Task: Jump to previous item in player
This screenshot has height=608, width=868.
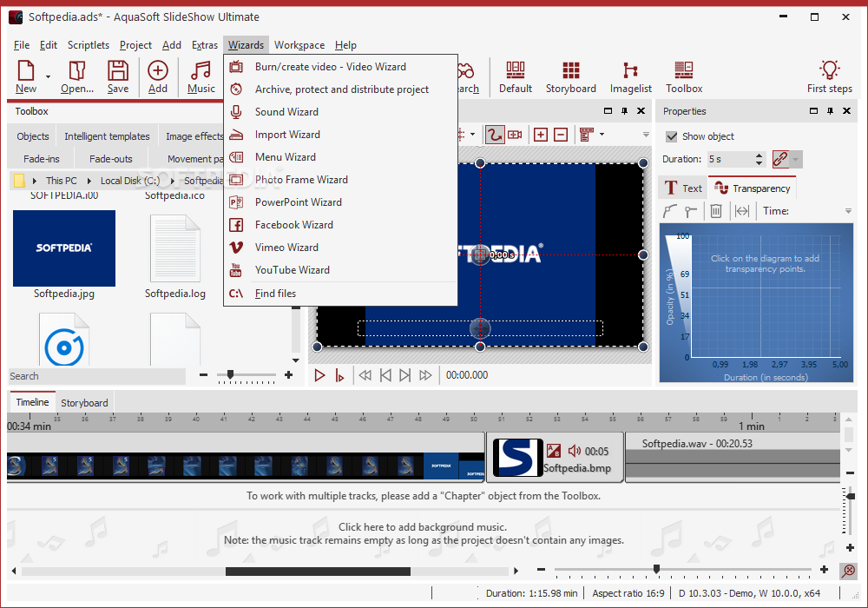Action: pos(385,375)
